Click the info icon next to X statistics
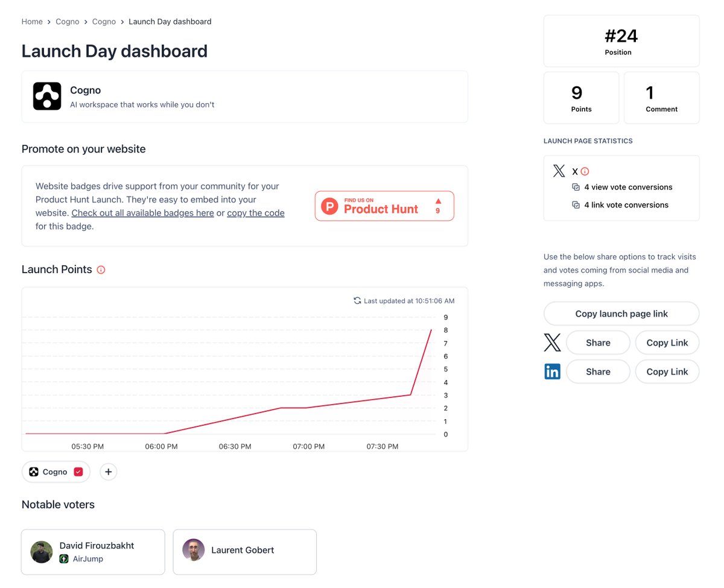The image size is (724, 588). click(x=585, y=171)
